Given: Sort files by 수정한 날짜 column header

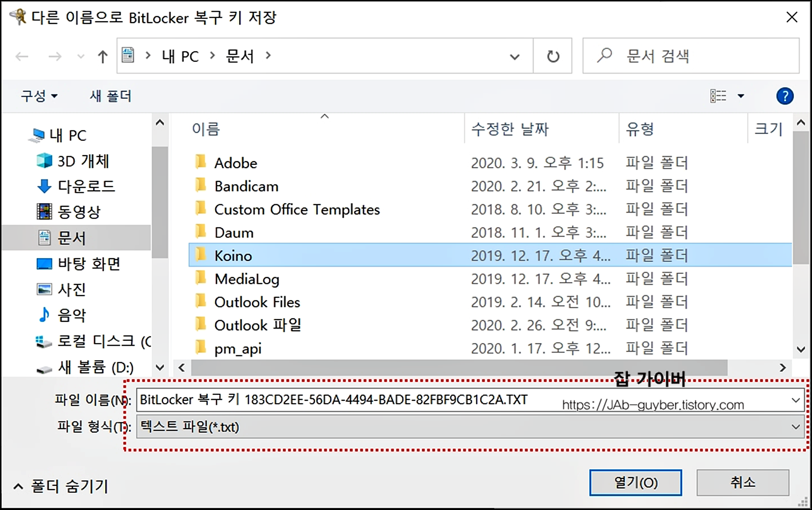Looking at the screenshot, I should [510, 129].
